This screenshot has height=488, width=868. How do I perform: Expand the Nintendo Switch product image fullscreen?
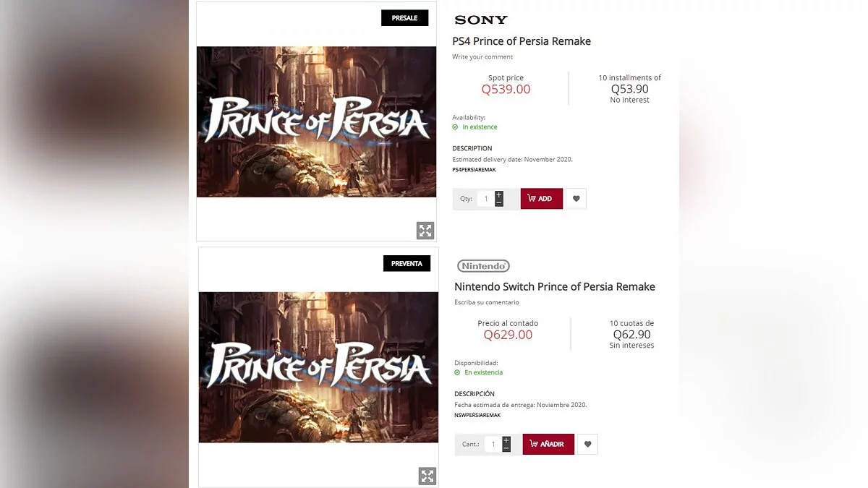[427, 476]
